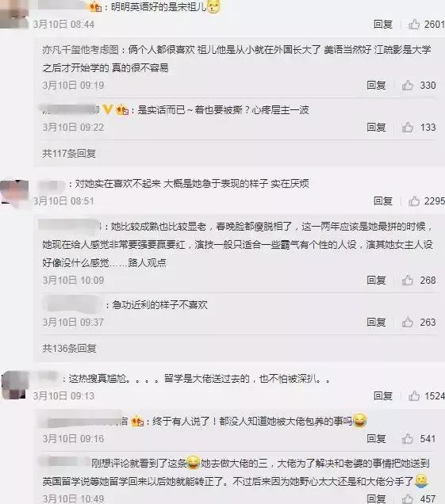Open the avatar of the 08:51 commenter
Viewport: 445px width, 504px height.
tap(14, 194)
